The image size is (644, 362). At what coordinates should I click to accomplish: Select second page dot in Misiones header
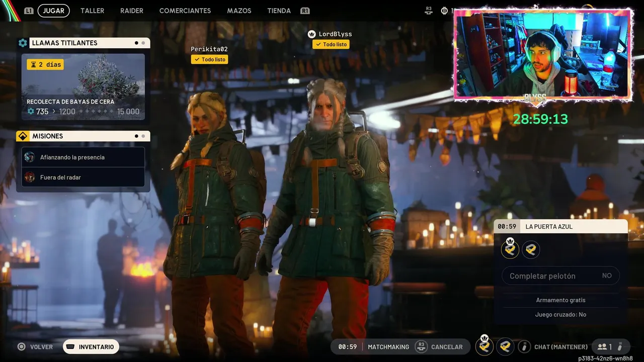click(143, 136)
